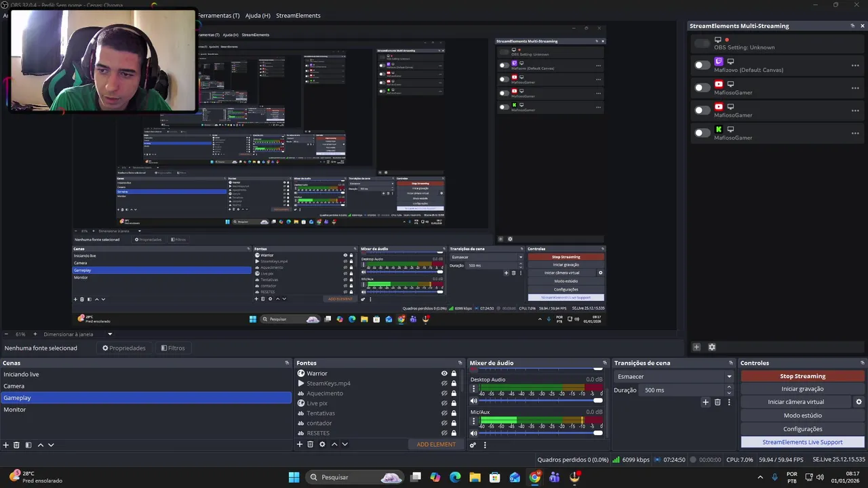Open advanced audio properties gears icon
Image resolution: width=868 pixels, height=488 pixels.
click(x=473, y=445)
